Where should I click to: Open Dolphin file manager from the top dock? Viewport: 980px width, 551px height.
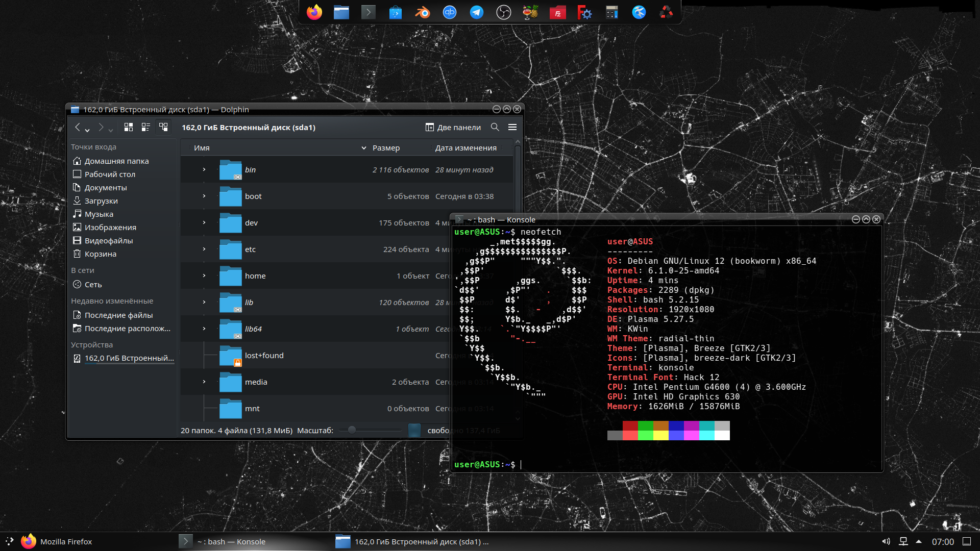(341, 12)
